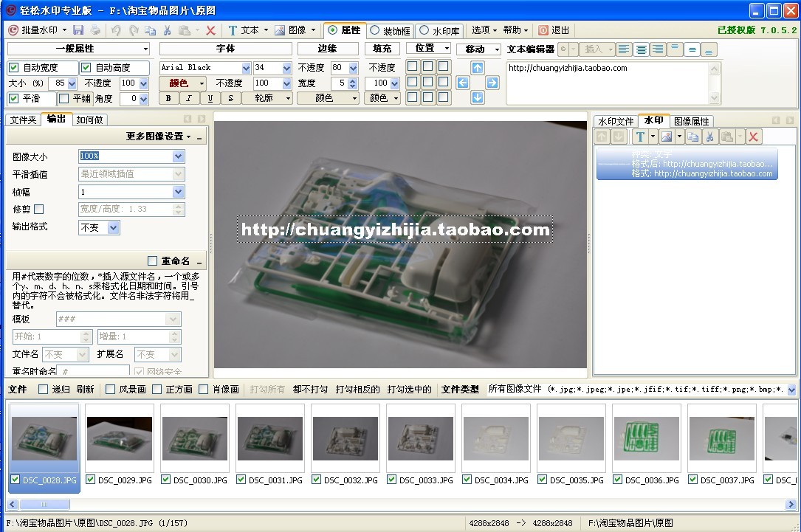Toggle 自动高度 checkbox
Screen dimensions: 801x532
(86, 67)
